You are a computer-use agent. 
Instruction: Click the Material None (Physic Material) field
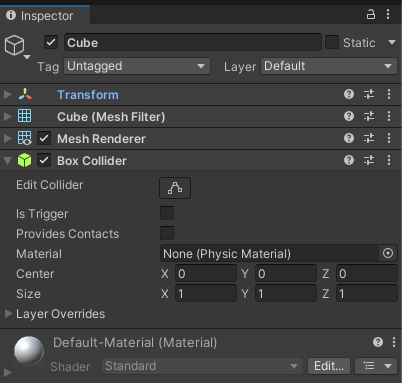[x=269, y=254]
